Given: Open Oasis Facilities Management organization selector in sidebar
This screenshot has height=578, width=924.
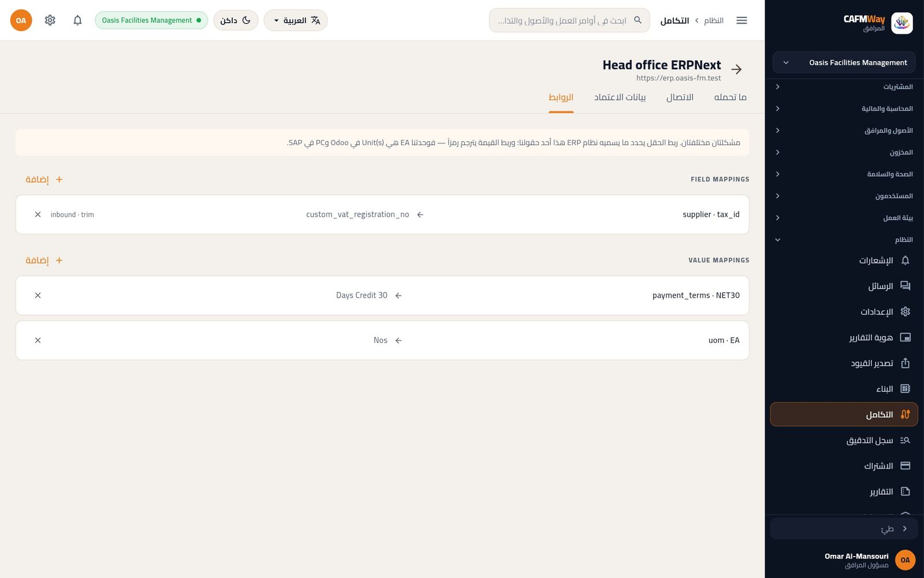Looking at the screenshot, I should tap(844, 62).
